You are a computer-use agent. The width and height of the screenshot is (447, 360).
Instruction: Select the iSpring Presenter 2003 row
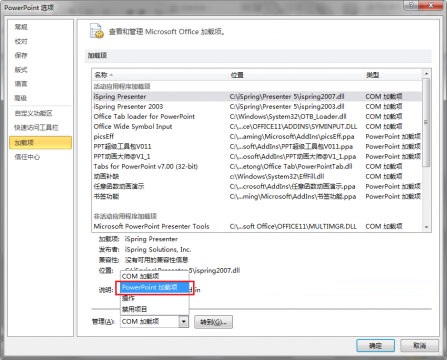click(x=257, y=107)
